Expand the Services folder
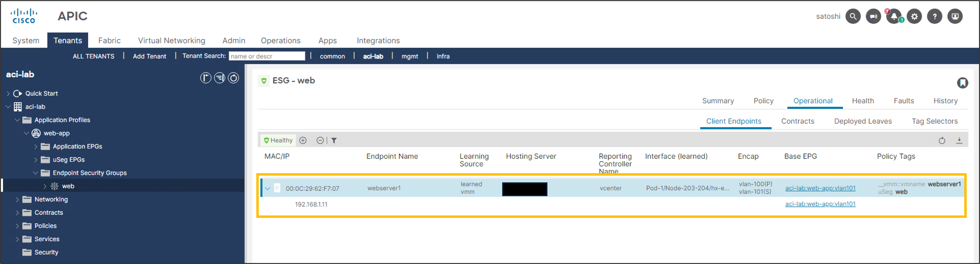 pyautogui.click(x=17, y=239)
